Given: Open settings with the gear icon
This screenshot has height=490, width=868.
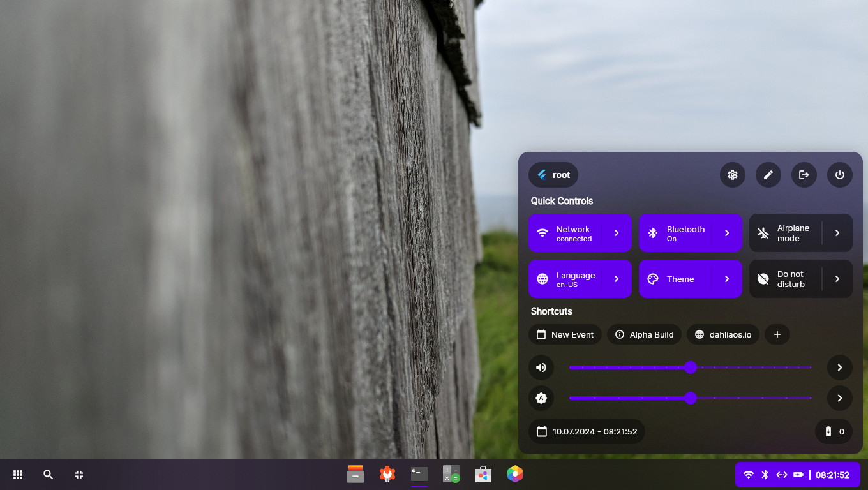Looking at the screenshot, I should pyautogui.click(x=733, y=175).
